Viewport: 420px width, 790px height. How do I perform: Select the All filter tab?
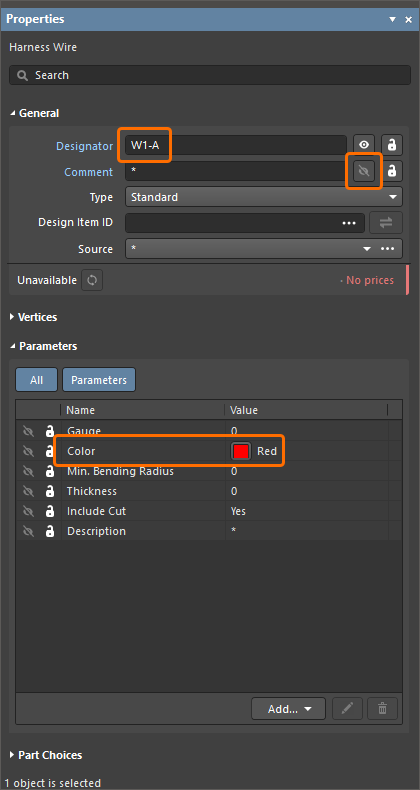click(x=36, y=380)
